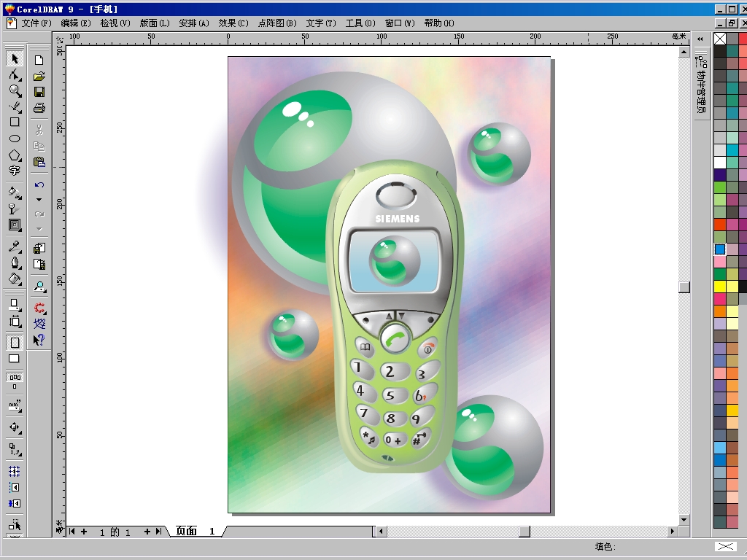This screenshot has width=747, height=560.
Task: Toggle Treat as Filled option
Action: pyautogui.click(x=15, y=525)
